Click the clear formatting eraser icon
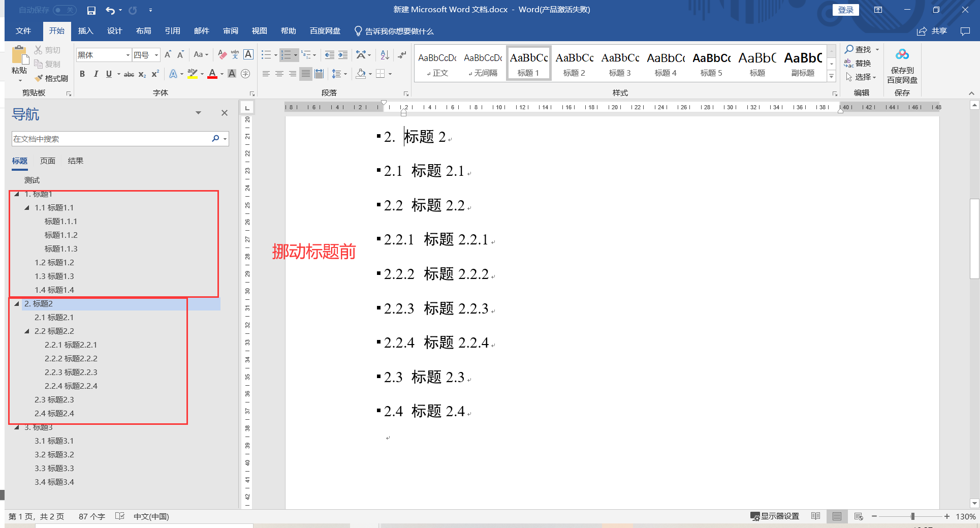This screenshot has width=980, height=528. 222,54
